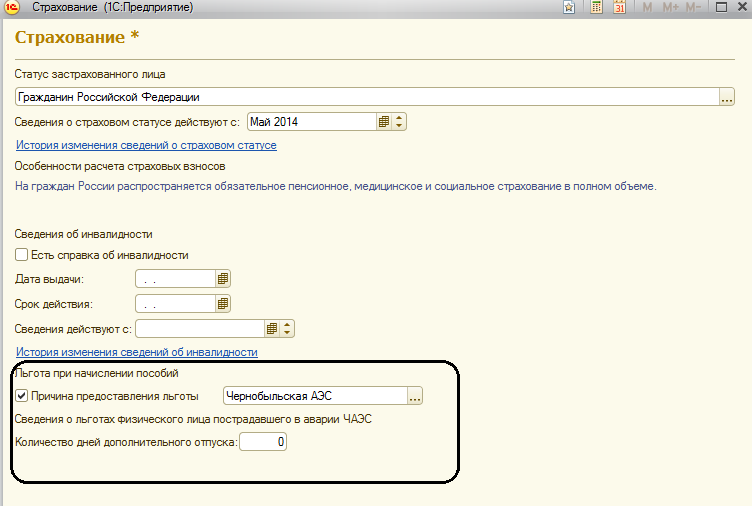Open История изменения сведений о страховом статусе link
The image size is (752, 506).
(x=146, y=145)
